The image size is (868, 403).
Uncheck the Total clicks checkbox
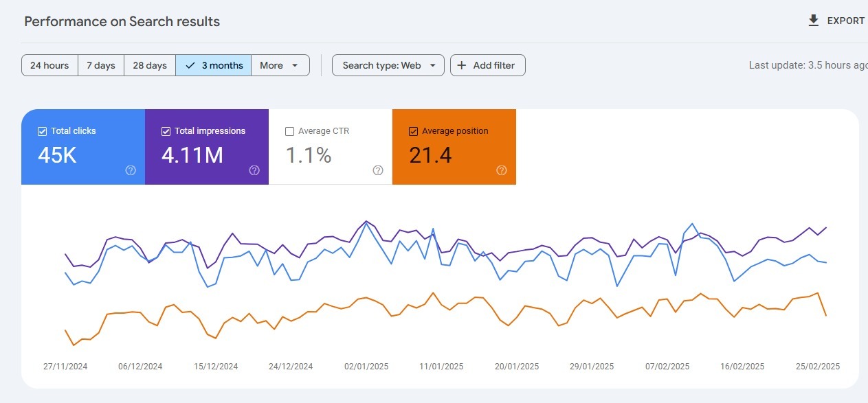pyautogui.click(x=42, y=131)
